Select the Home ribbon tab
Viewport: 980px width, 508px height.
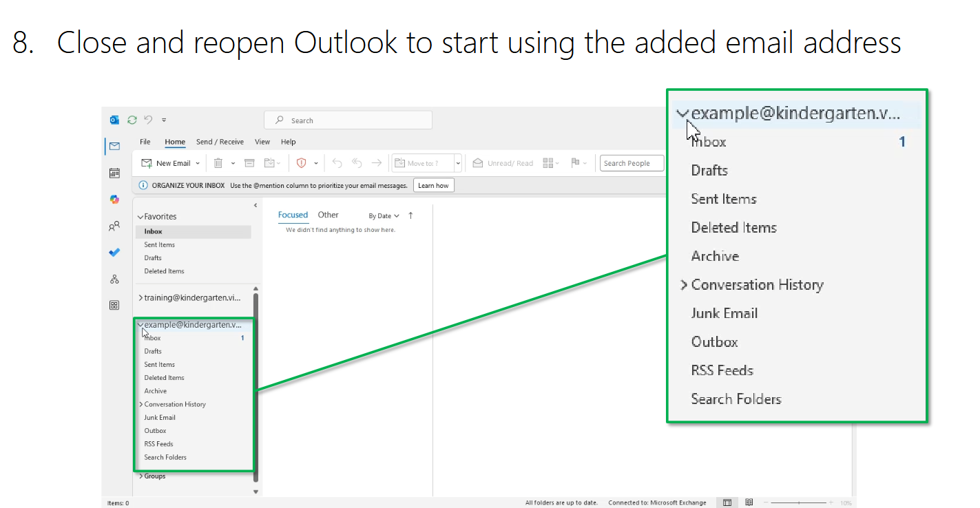[175, 142]
